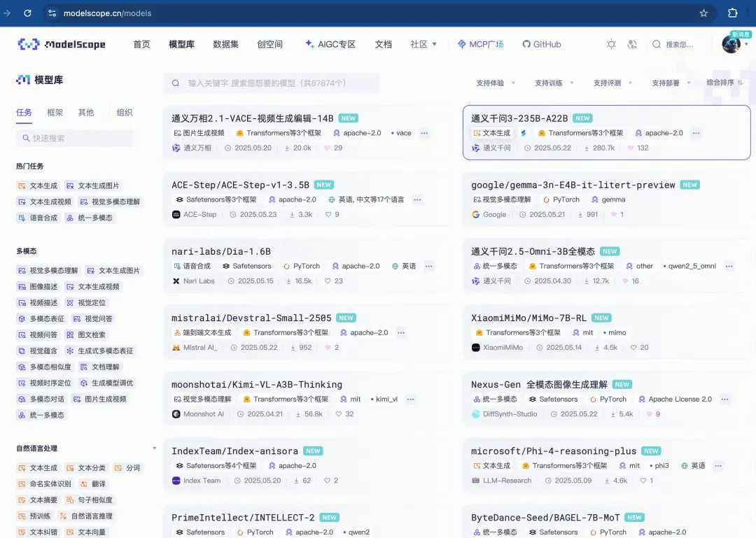
Task: Click the ModelScope logo
Action: tap(61, 44)
